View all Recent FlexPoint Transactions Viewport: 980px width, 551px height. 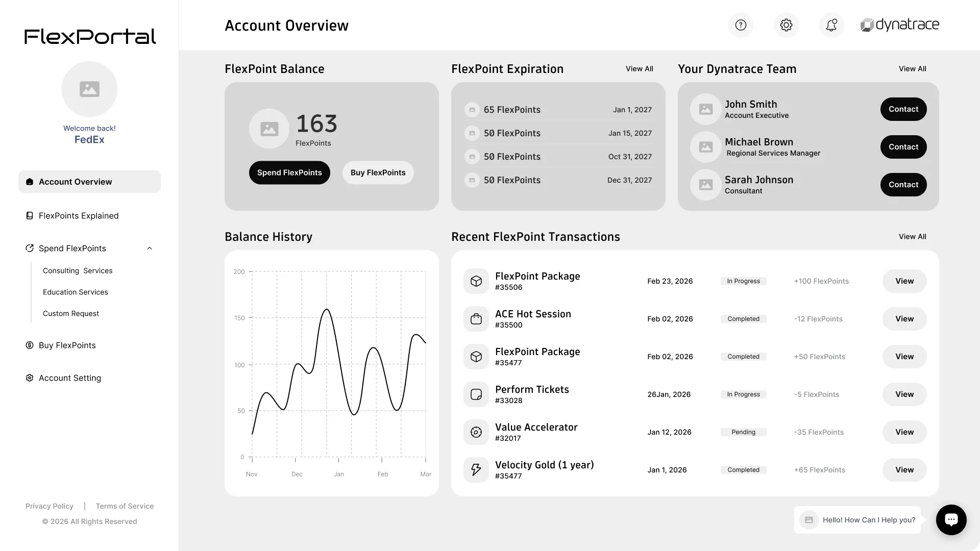click(x=912, y=237)
